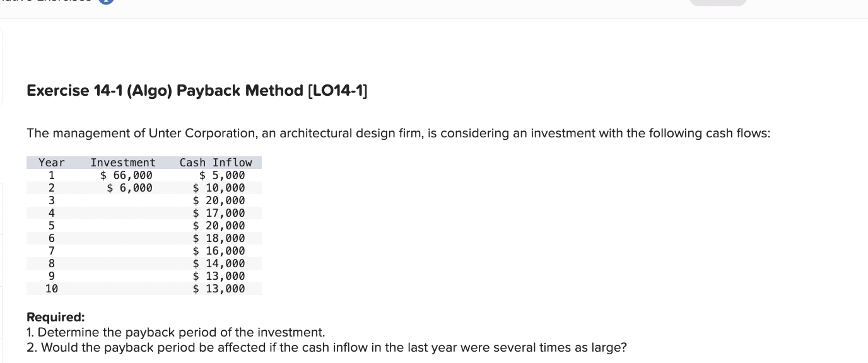The height and width of the screenshot is (363, 868).
Task: Click the gray pill button at top right
Action: tap(718, 3)
